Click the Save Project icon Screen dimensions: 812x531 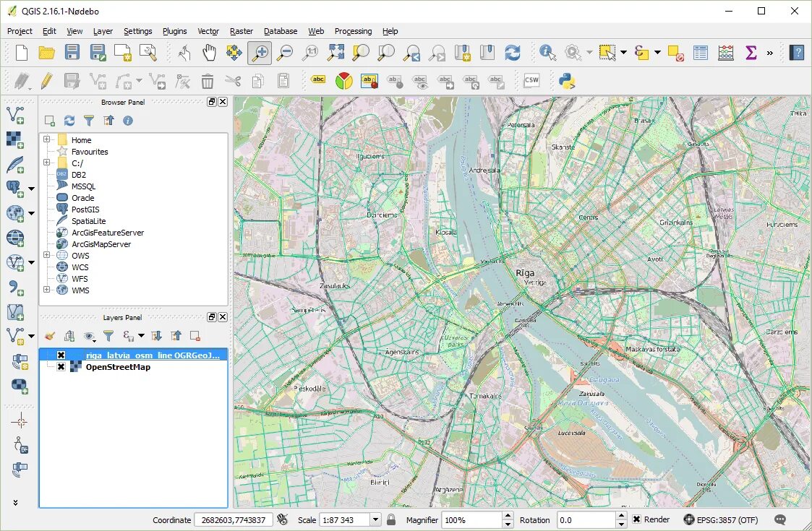(72, 52)
